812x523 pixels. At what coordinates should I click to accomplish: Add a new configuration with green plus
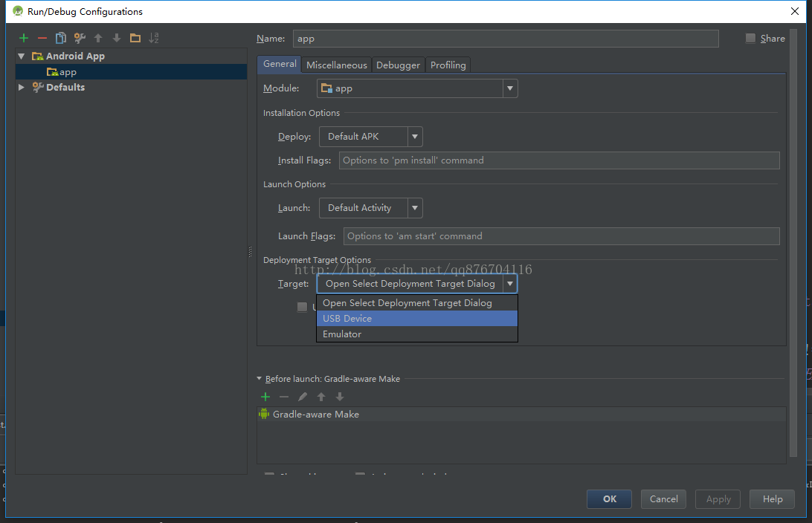tap(24, 38)
